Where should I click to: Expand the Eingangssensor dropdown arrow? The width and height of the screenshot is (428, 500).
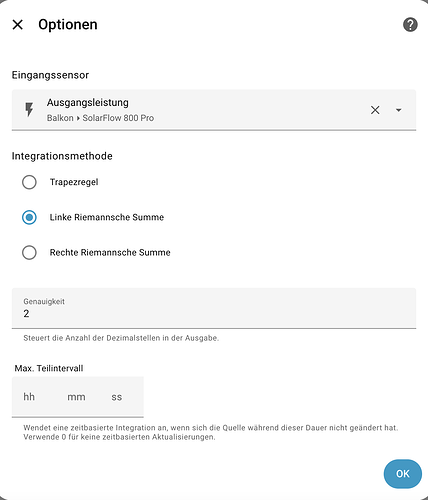point(398,110)
